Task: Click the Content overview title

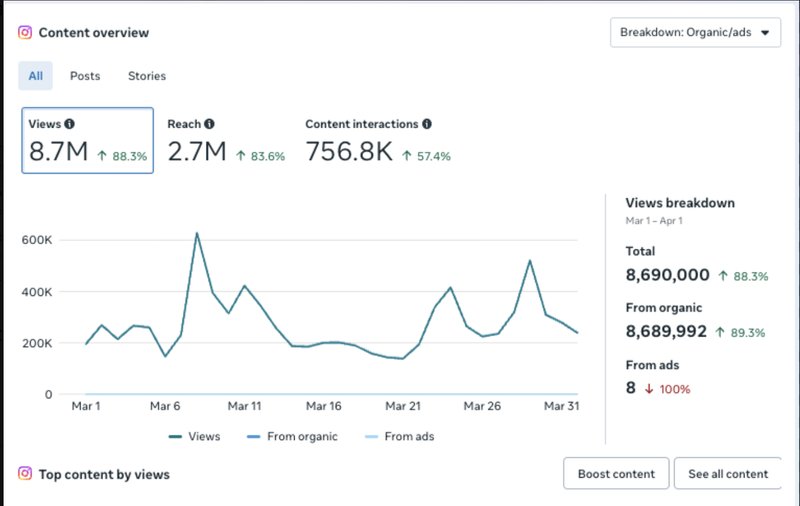Action: pos(94,33)
